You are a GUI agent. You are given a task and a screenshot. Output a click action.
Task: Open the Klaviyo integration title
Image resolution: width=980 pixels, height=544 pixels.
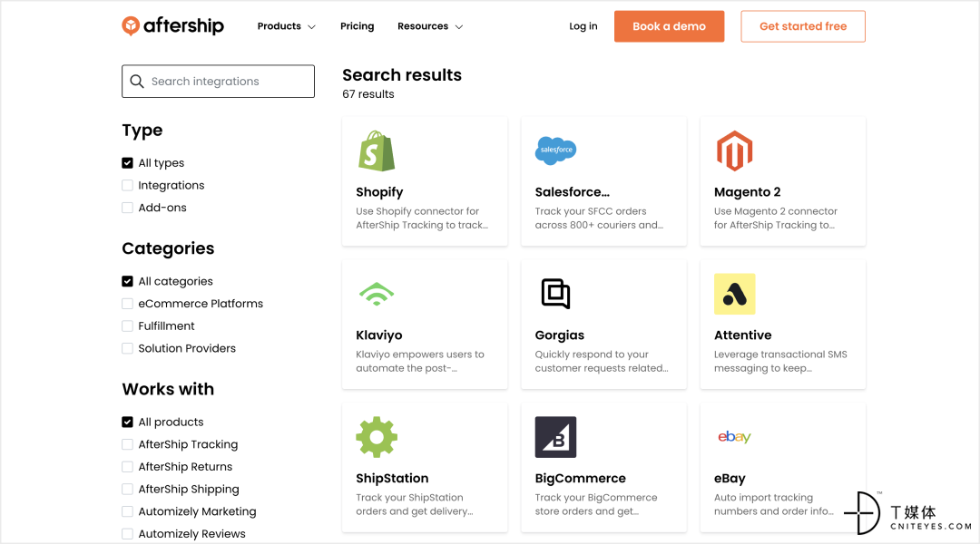(379, 335)
